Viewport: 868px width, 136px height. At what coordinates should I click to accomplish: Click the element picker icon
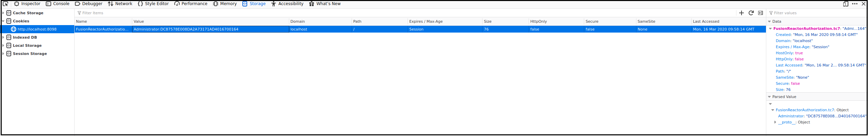pos(5,4)
